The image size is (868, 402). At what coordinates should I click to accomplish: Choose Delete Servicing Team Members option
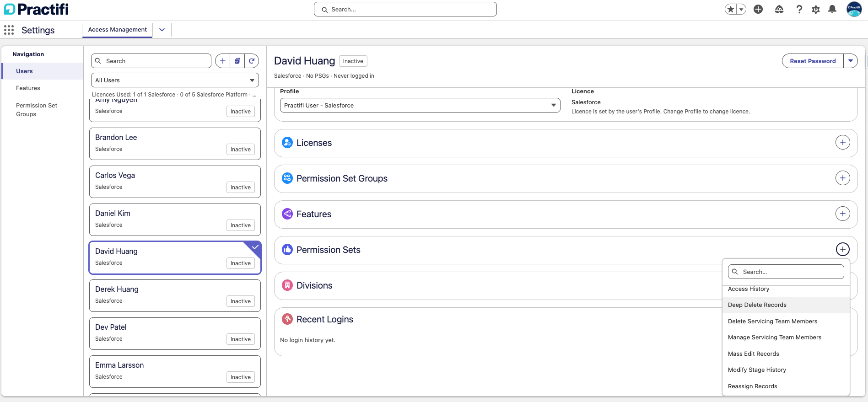click(786, 322)
